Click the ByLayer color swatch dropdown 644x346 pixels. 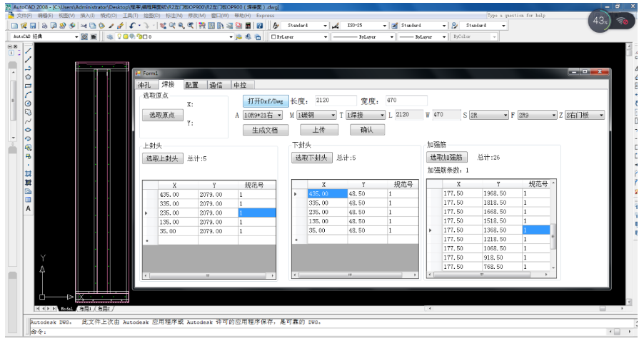click(x=286, y=36)
